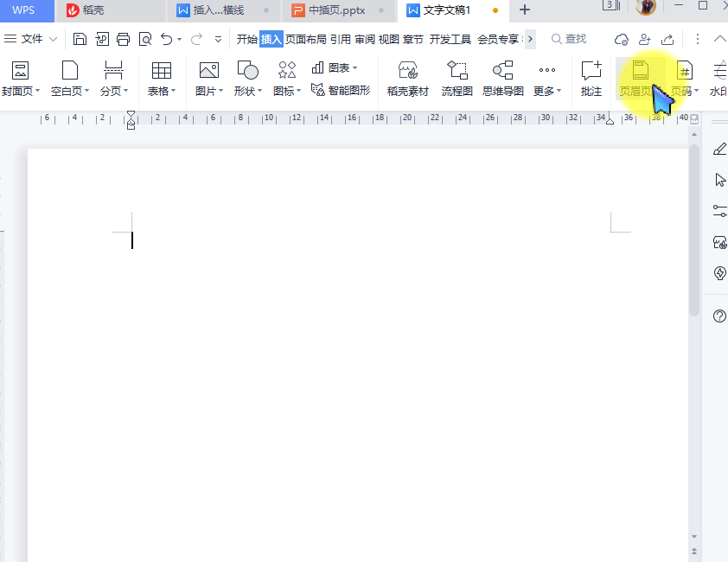Click the right indent marker on ruler
Screen dimensions: 728x562
click(x=610, y=121)
